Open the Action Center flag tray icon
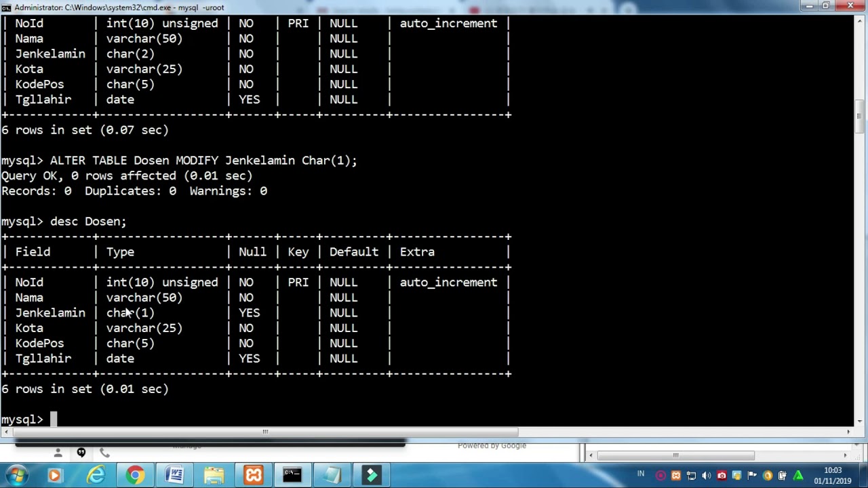This screenshot has height=488, width=868. pyautogui.click(x=752, y=476)
